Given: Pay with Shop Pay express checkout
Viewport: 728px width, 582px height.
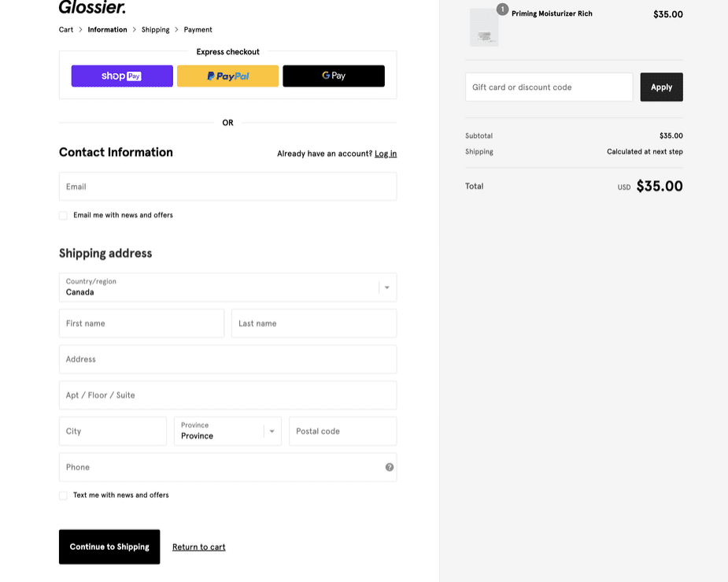Looking at the screenshot, I should pos(122,76).
